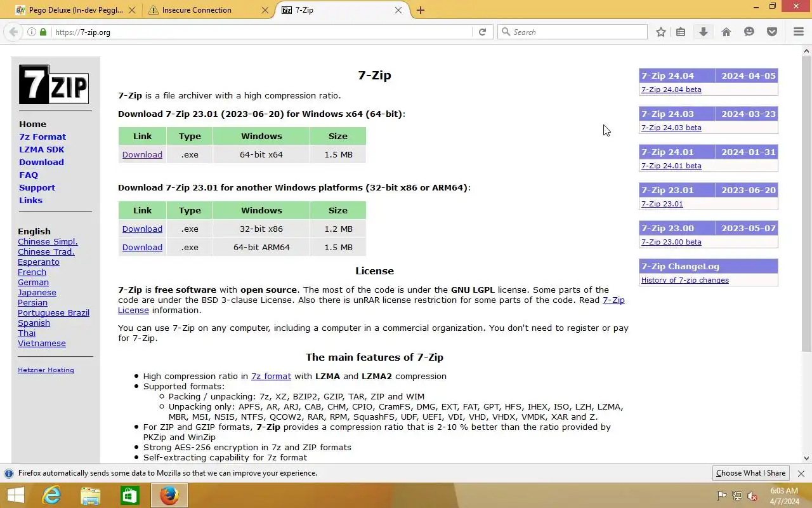Open the 7-Zip 24.01 beta link
Viewport: 812px width, 508px height.
pos(671,166)
